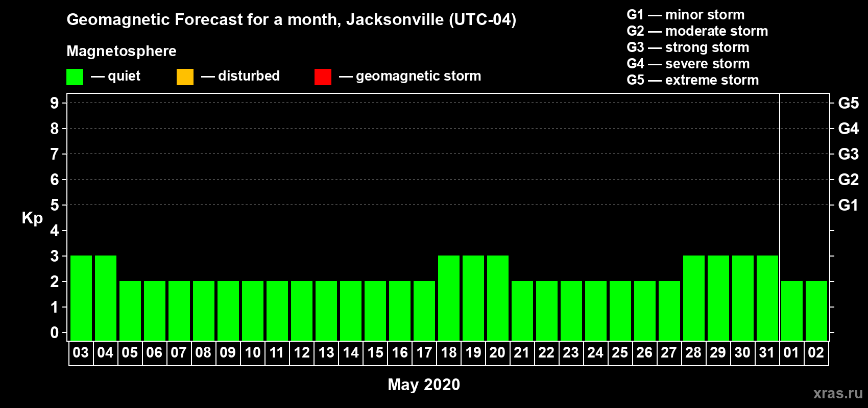Click the bar for June day 02
This screenshot has height=408, width=868.
[x=816, y=311]
